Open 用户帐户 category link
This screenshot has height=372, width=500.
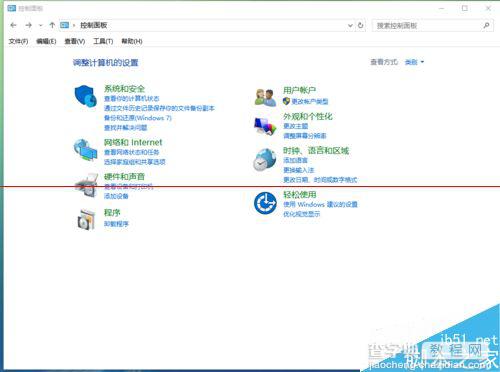[x=299, y=90]
